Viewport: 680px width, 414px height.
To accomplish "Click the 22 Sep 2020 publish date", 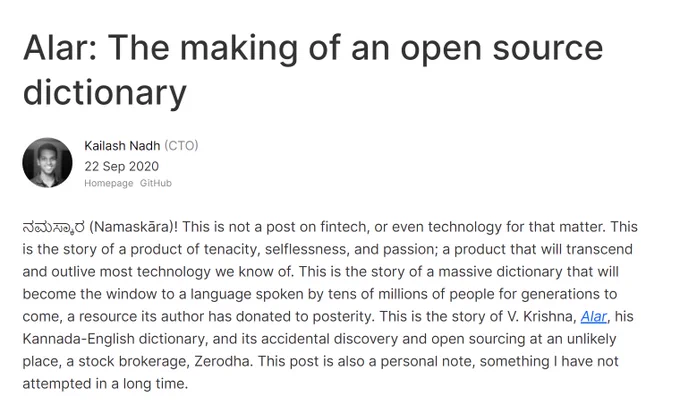I will pos(121,166).
